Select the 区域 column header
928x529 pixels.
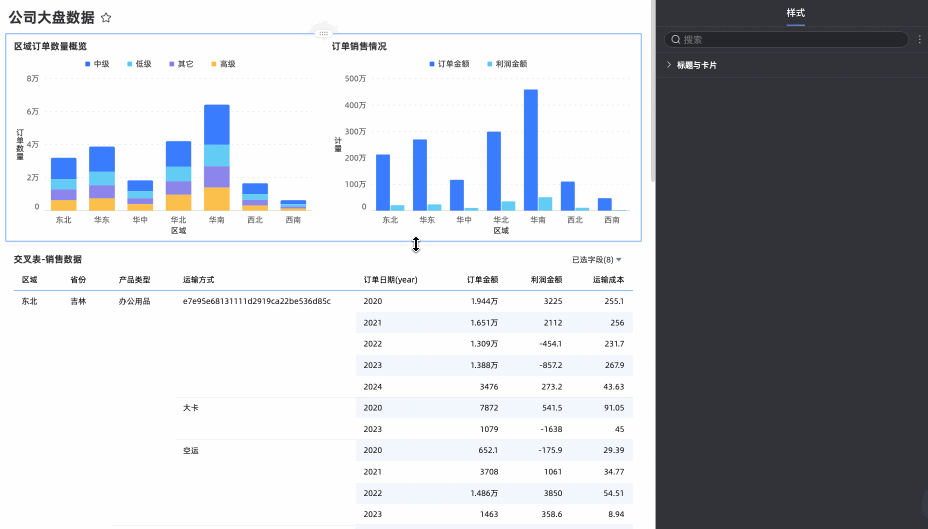tap(30, 280)
